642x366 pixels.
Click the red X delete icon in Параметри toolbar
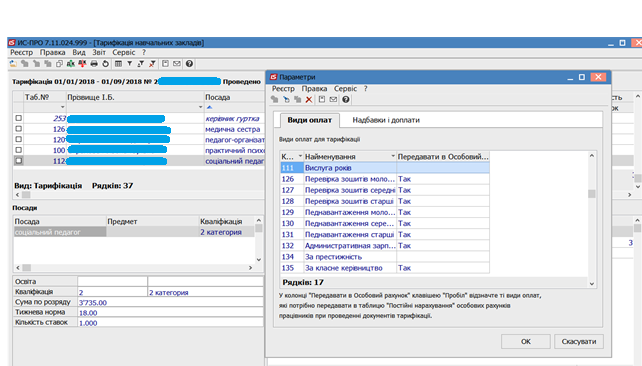309,99
